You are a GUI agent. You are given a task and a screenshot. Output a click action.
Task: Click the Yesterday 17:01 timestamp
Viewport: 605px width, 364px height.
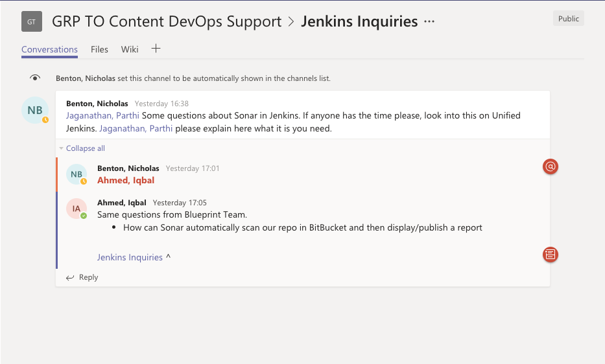click(x=193, y=168)
